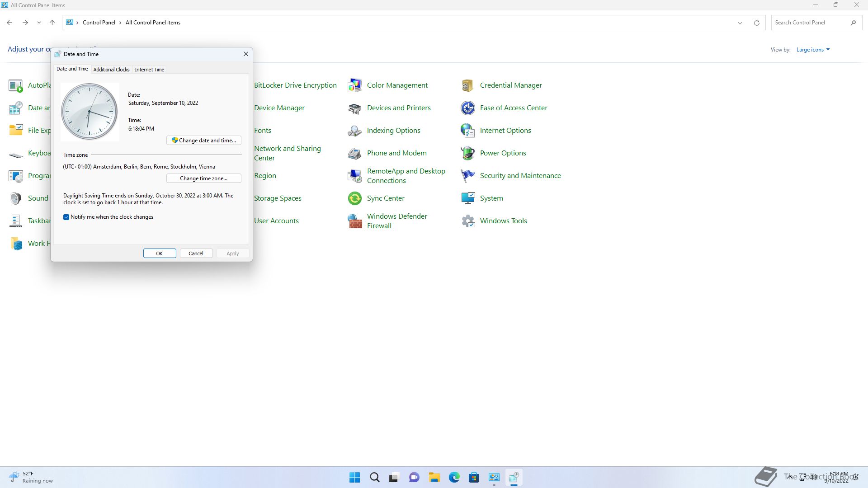Screen dimensions: 868x488
Task: Open the System monitor icon
Action: [468, 198]
